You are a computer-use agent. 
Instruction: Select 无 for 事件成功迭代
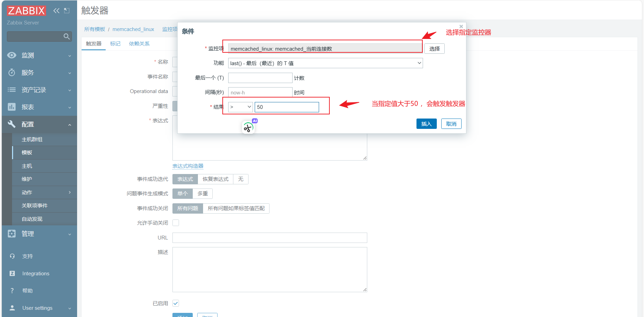coord(241,179)
